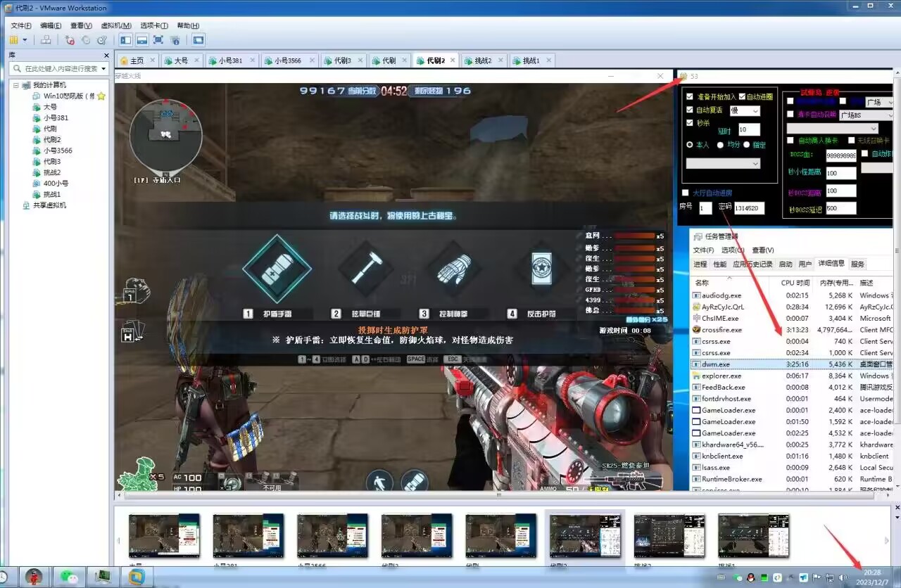Click the star favorite icon beside Win10 VM
This screenshot has width=901, height=588.
[x=102, y=96]
